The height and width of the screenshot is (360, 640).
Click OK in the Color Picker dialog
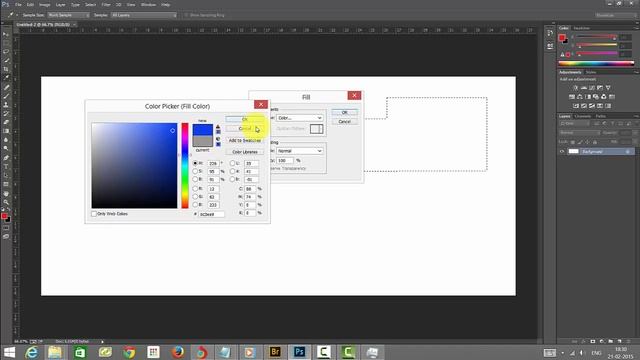(x=244, y=119)
